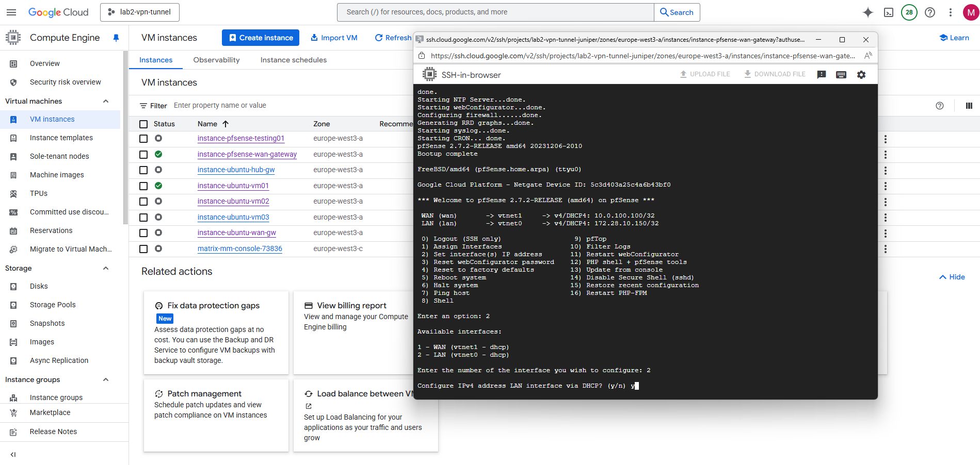Open the main navigation hamburger menu
This screenshot has width=980, height=465.
tap(11, 12)
